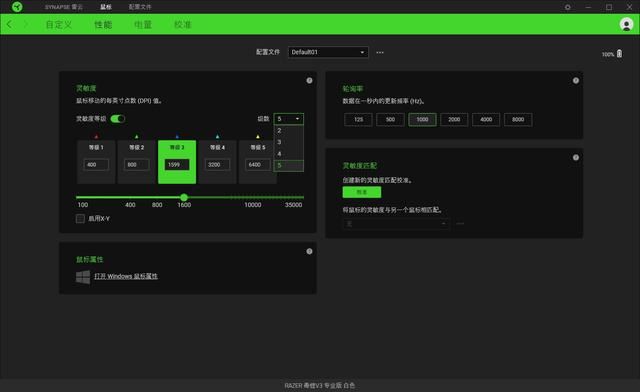Toggle the 灵敏度等级 switch off
The width and height of the screenshot is (640, 392).
[118, 118]
